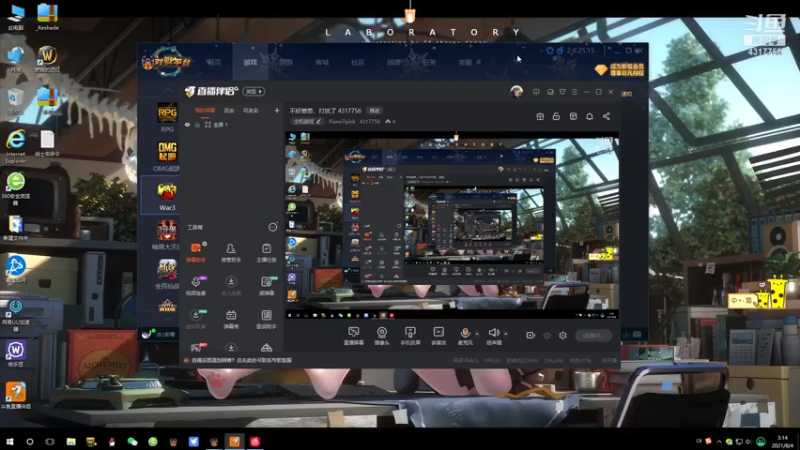Image resolution: width=800 pixels, height=450 pixels.
Task: Switch to 商城 tab in game platform
Action: (x=322, y=62)
